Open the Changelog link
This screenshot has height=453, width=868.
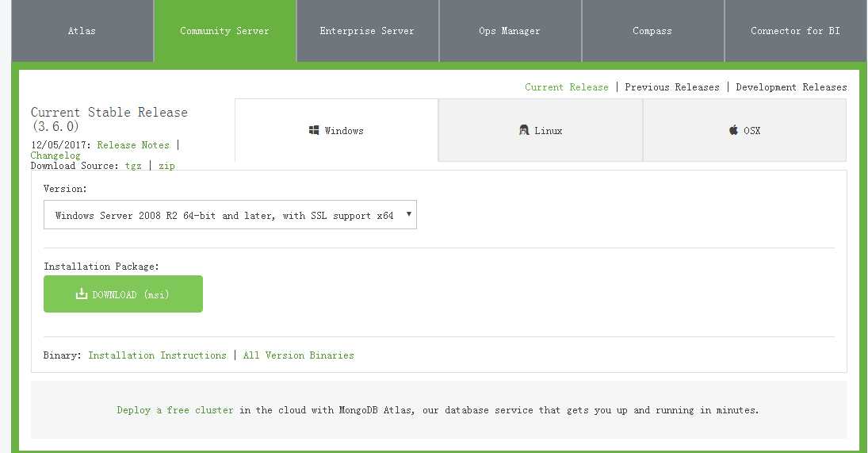click(55, 155)
